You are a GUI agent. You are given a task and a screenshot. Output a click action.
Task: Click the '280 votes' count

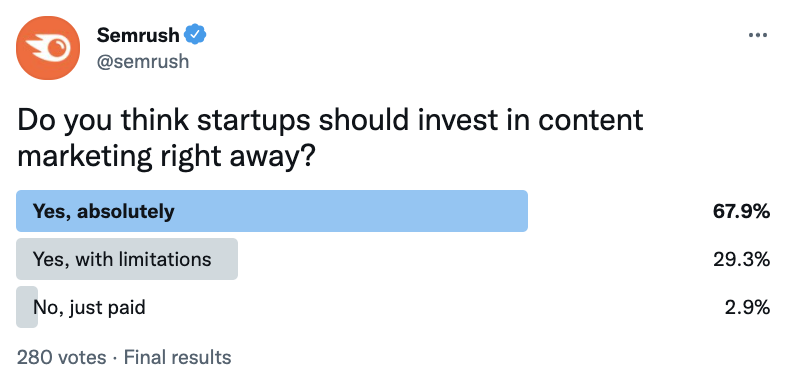click(62, 357)
